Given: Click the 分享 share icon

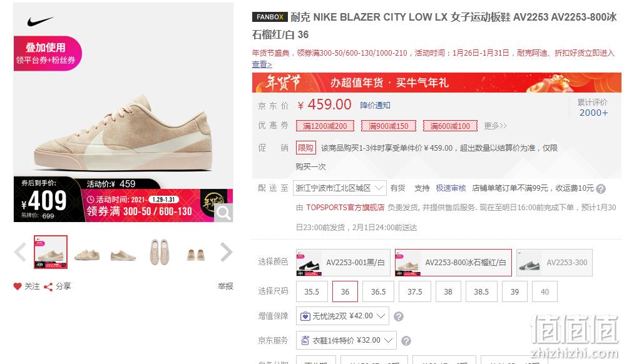Looking at the screenshot, I should tap(48, 287).
